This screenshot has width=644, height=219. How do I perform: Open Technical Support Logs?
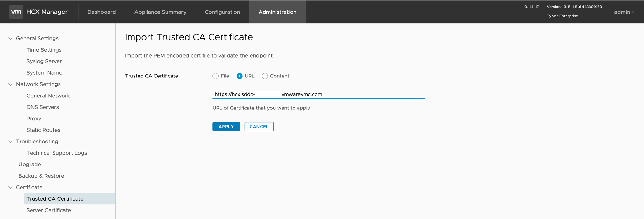tap(57, 153)
